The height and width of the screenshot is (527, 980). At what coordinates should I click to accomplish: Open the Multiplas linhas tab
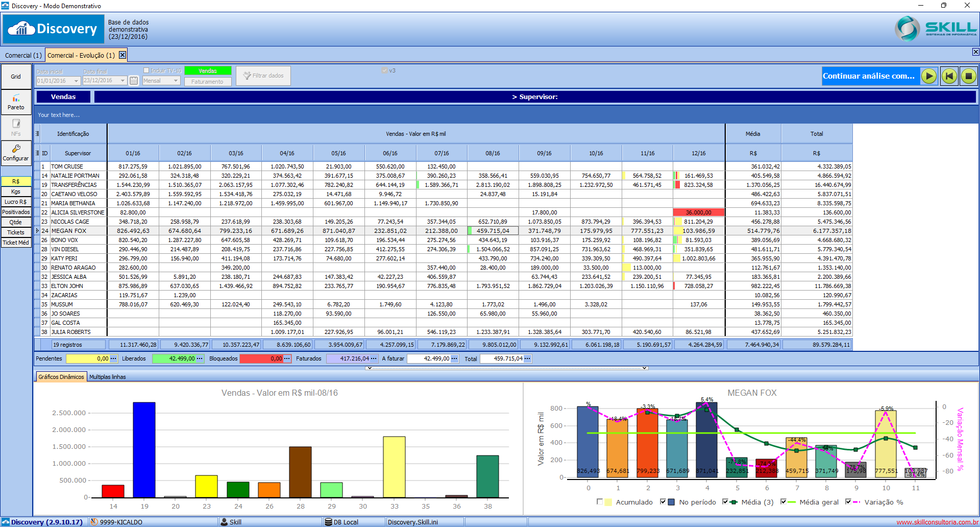point(108,377)
